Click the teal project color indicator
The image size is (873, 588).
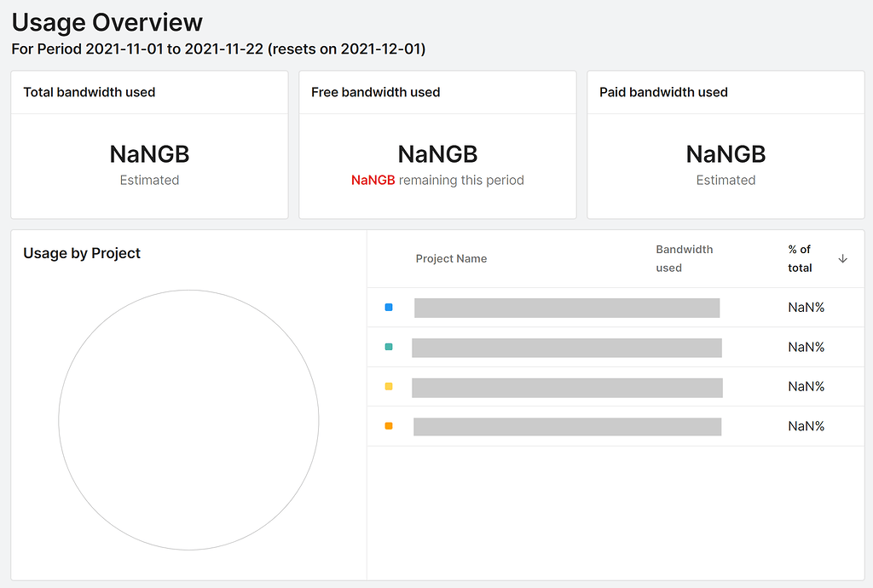(x=388, y=347)
